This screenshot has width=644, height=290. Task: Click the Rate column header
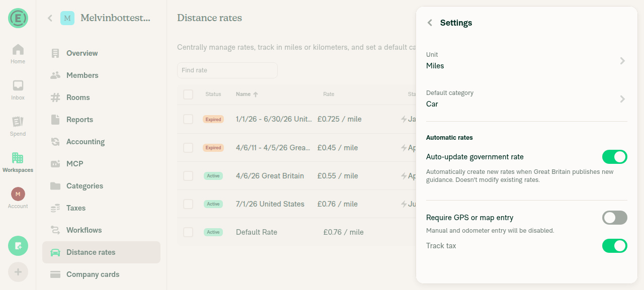click(329, 94)
